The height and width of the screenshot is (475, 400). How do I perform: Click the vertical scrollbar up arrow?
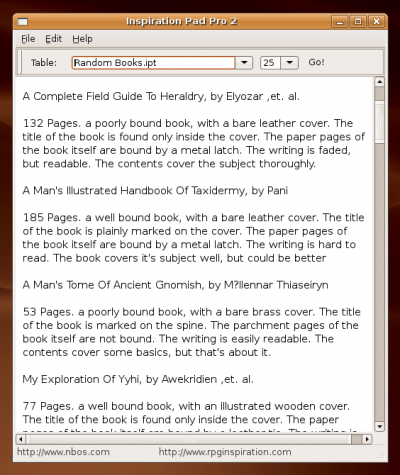pyautogui.click(x=379, y=82)
